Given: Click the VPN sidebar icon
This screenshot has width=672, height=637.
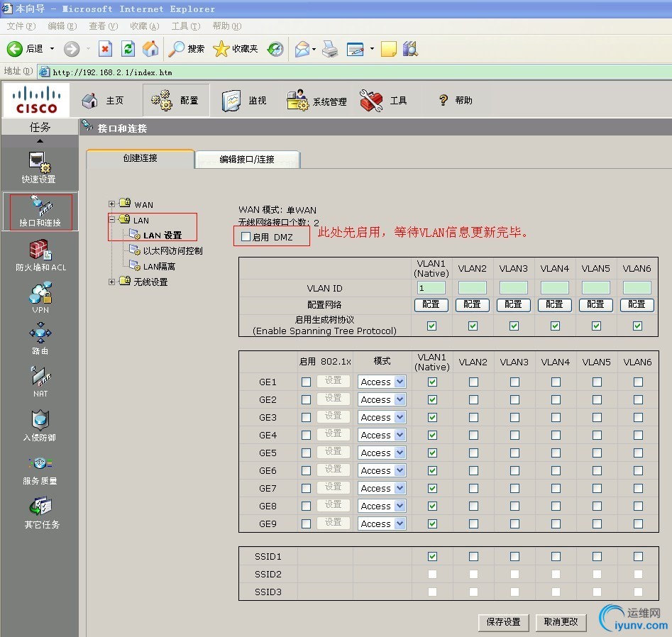Looking at the screenshot, I should pos(40,292).
